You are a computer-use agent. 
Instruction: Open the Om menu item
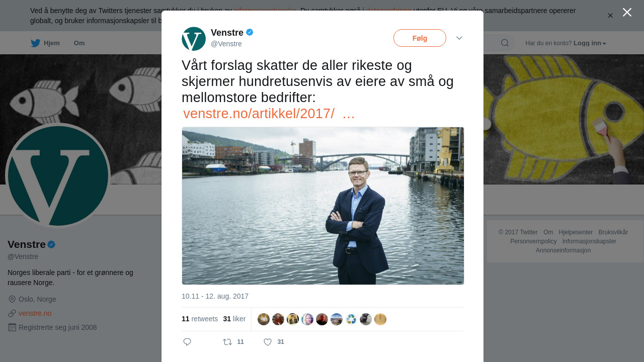coord(79,43)
